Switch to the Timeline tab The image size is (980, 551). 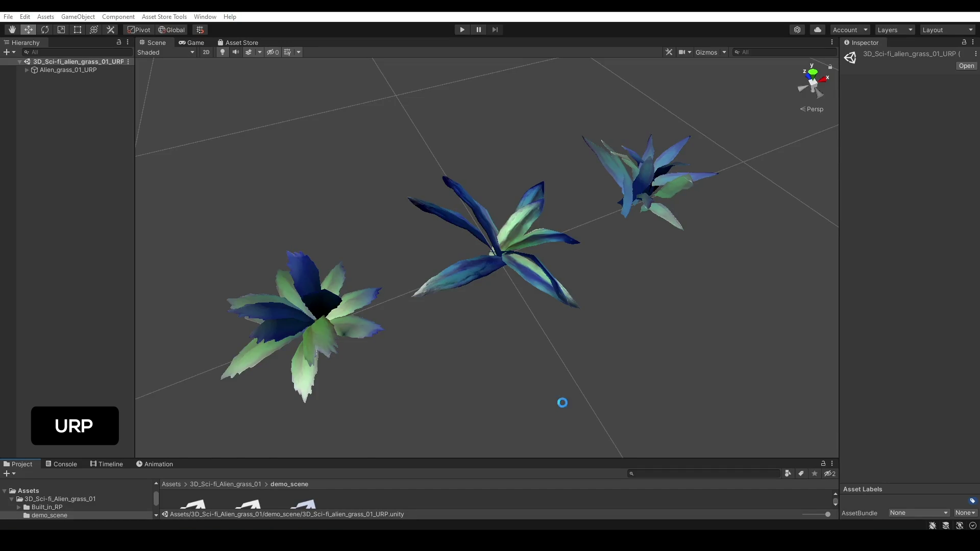coord(107,464)
